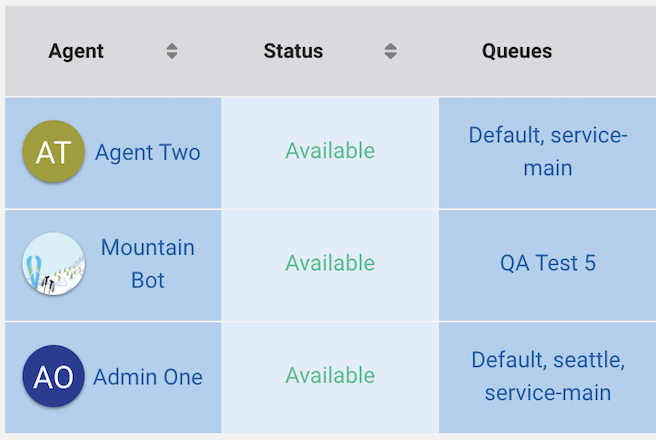Screen dimensions: 656x440
Task: Click the Status column header
Action: point(293,51)
